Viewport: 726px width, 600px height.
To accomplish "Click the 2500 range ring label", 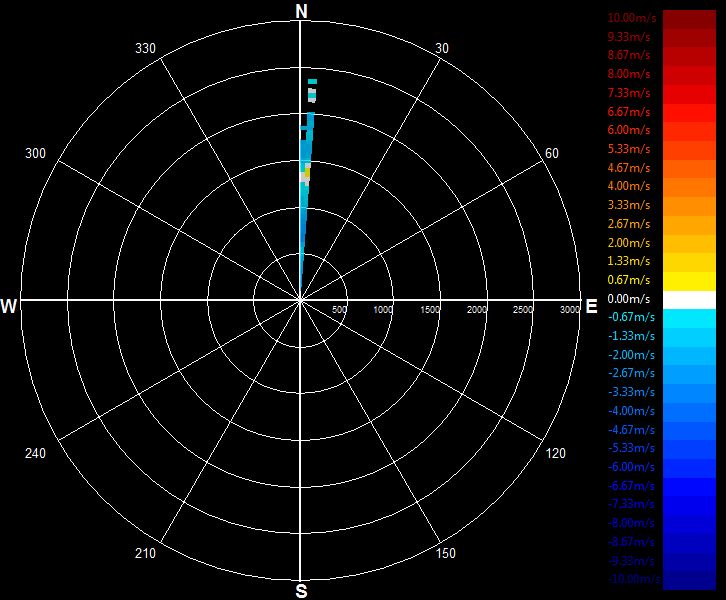I will pyautogui.click(x=523, y=310).
